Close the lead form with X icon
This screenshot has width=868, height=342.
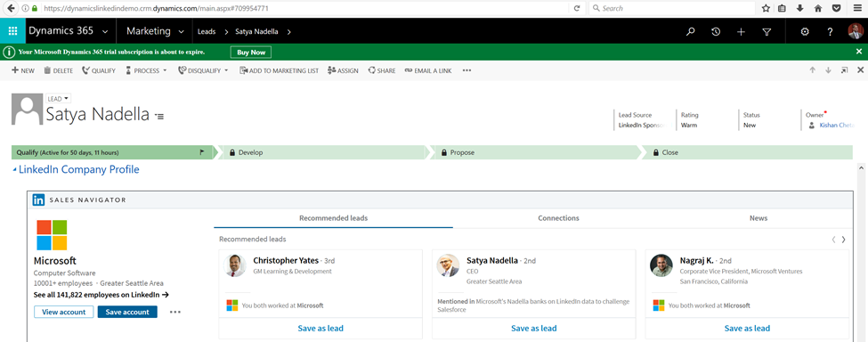860,70
